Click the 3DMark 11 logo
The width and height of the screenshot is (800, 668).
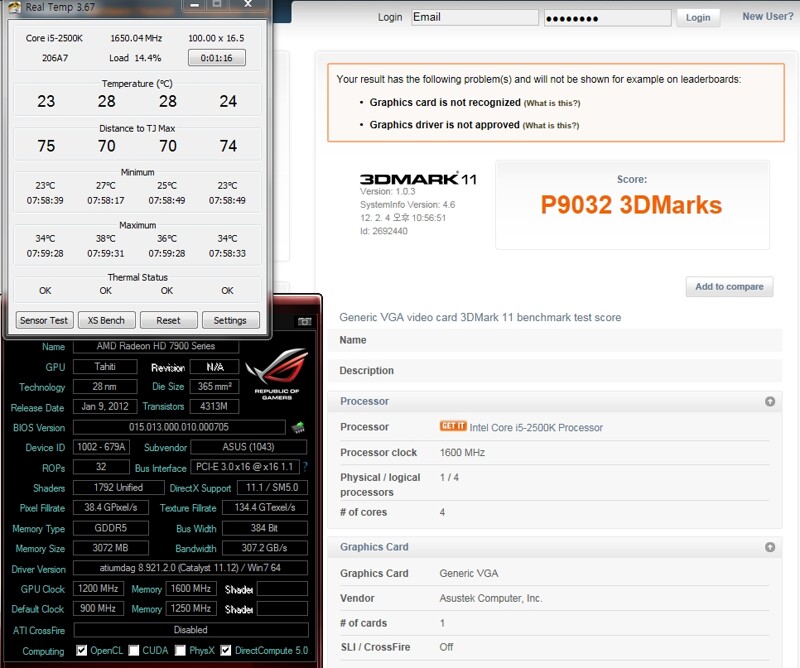418,179
